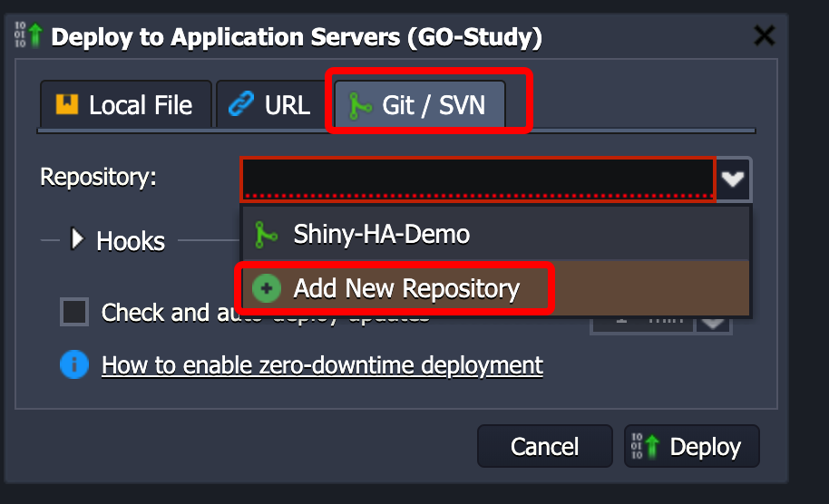Image resolution: width=829 pixels, height=504 pixels.
Task: Select Add New Repository option
Action: click(x=405, y=289)
